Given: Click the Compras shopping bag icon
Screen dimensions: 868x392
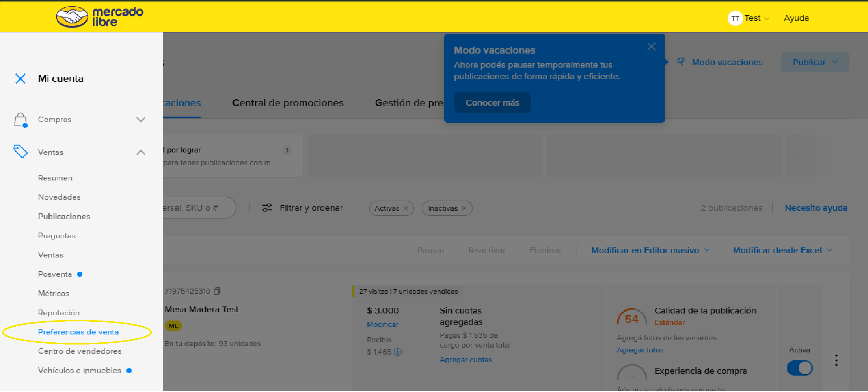Looking at the screenshot, I should (x=20, y=120).
